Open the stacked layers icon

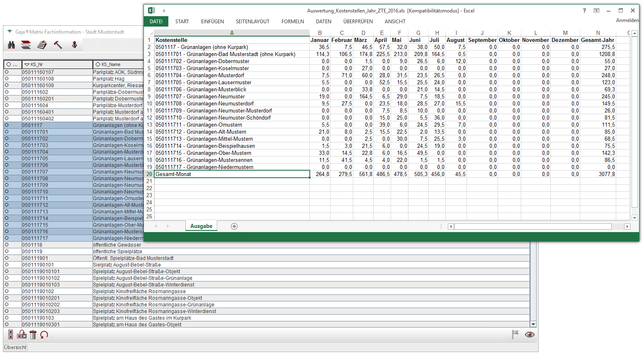tap(26, 45)
